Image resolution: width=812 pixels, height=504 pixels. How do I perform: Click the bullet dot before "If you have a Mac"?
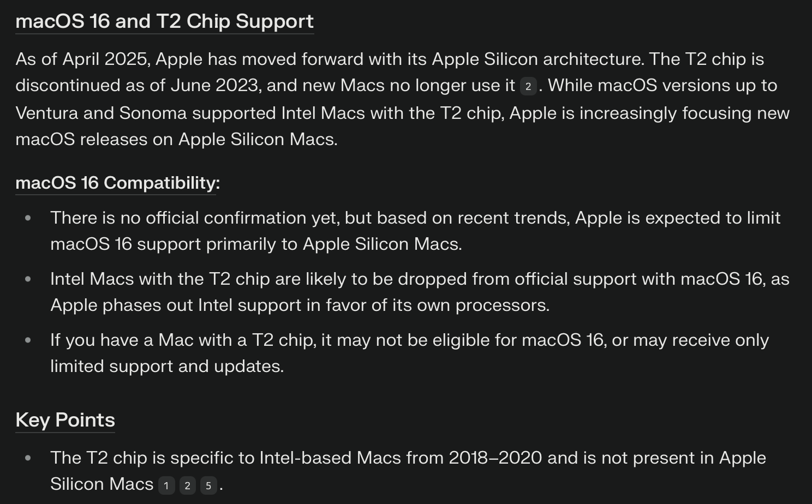[x=28, y=340]
